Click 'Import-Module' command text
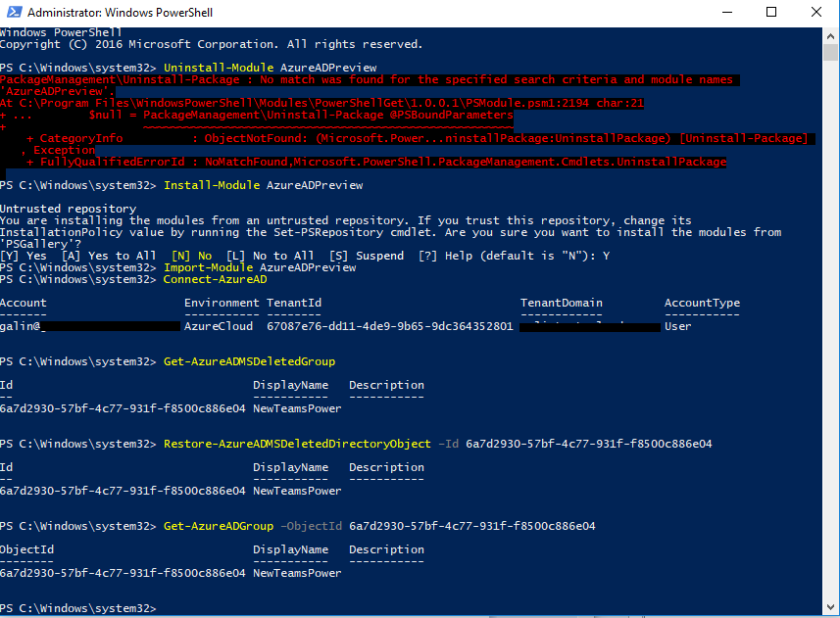Image resolution: width=840 pixels, height=618 pixels. coord(209,267)
